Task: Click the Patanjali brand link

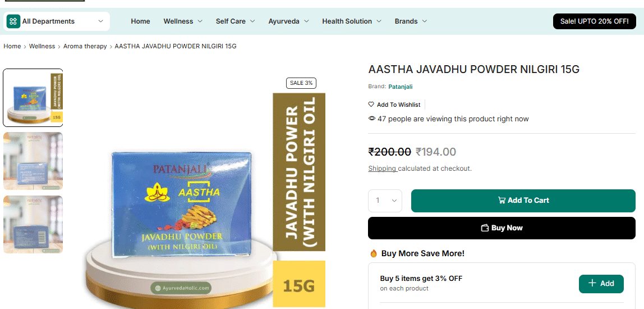Action: 401,87
